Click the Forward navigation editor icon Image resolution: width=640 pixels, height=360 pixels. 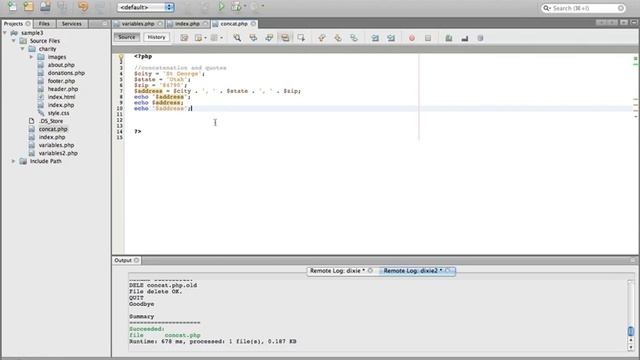point(214,38)
